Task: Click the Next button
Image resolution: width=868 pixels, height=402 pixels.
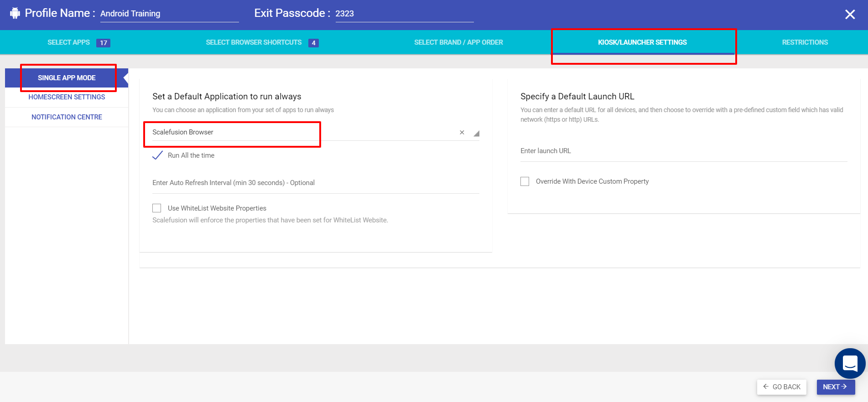Action: pyautogui.click(x=836, y=387)
